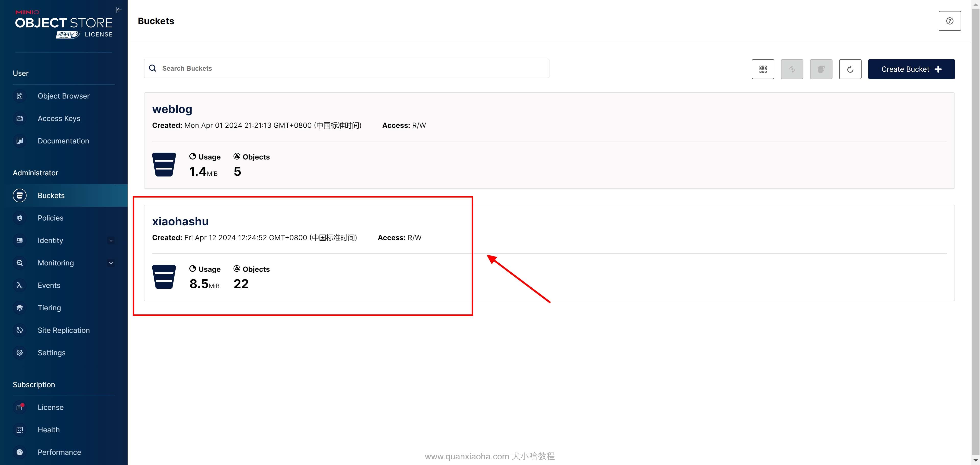Image resolution: width=980 pixels, height=465 pixels.
Task: Click the weblog bucket icon
Action: coord(164,164)
